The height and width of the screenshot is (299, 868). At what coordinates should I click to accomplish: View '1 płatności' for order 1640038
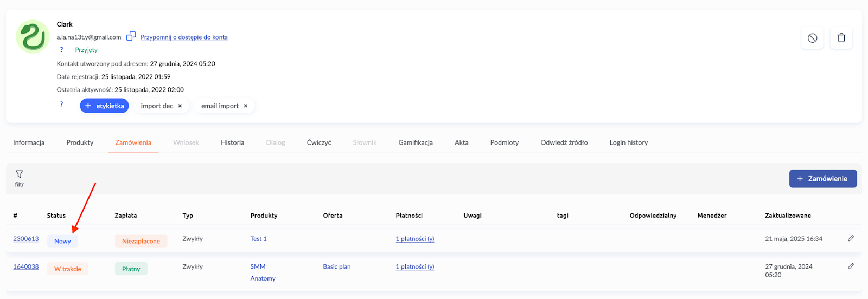(x=415, y=266)
